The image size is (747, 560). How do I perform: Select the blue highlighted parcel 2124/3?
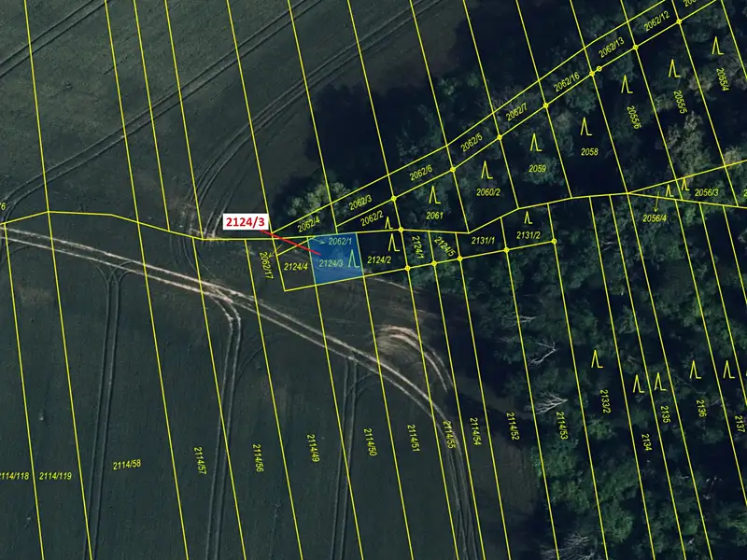336,259
